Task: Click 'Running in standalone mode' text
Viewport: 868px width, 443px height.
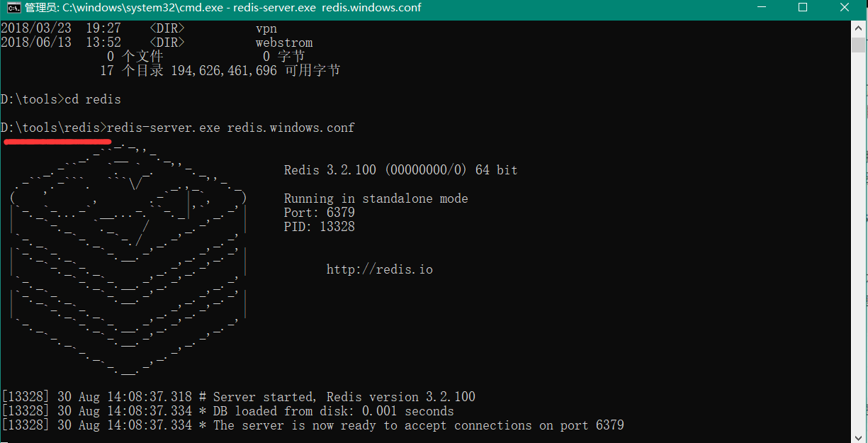Action: [376, 198]
